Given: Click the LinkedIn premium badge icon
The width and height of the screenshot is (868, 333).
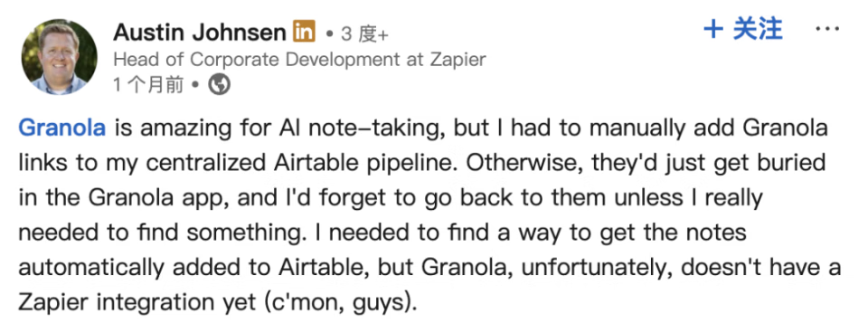Looking at the screenshot, I should pos(304,32).
